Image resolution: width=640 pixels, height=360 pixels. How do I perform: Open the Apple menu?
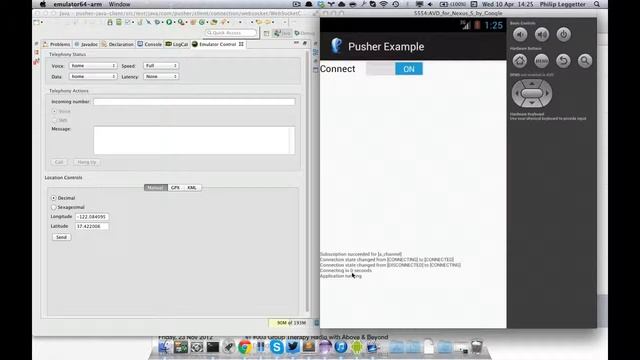click(x=43, y=4)
